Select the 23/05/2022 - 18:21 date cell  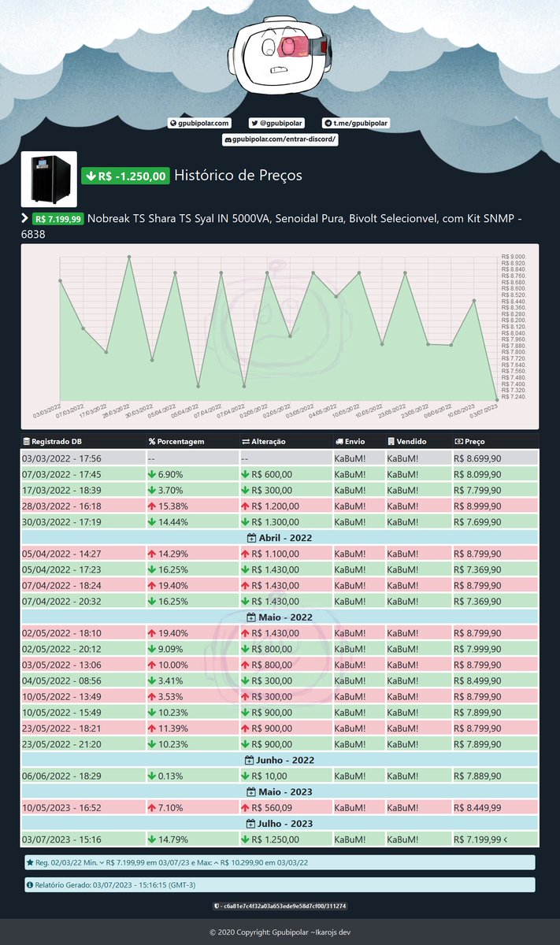point(83,728)
